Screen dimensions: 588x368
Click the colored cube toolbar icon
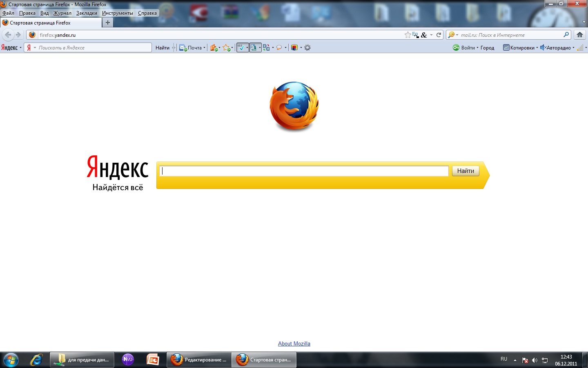pyautogui.click(x=294, y=47)
